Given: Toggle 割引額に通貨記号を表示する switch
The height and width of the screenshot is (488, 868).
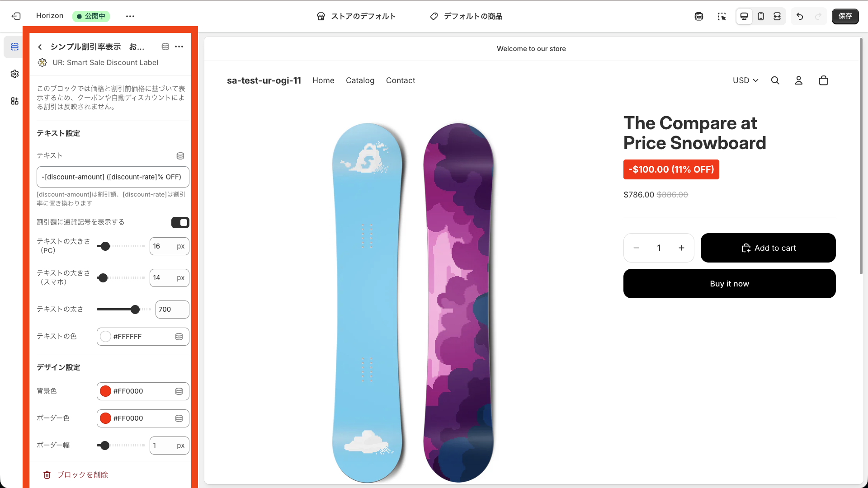Looking at the screenshot, I should (180, 222).
